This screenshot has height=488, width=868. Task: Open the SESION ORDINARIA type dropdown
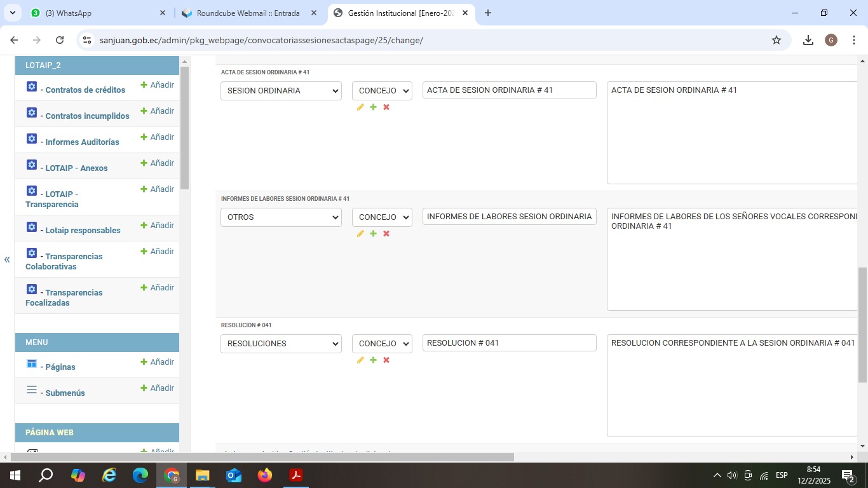281,91
